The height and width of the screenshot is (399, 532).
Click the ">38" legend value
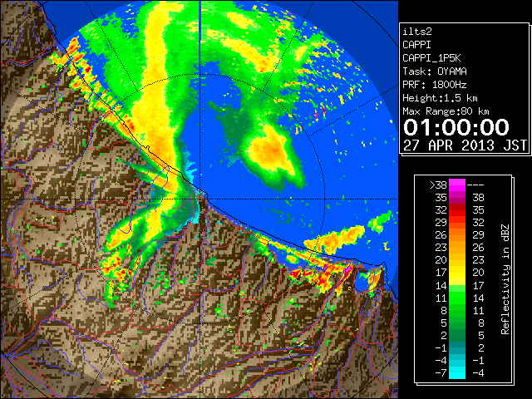438,185
